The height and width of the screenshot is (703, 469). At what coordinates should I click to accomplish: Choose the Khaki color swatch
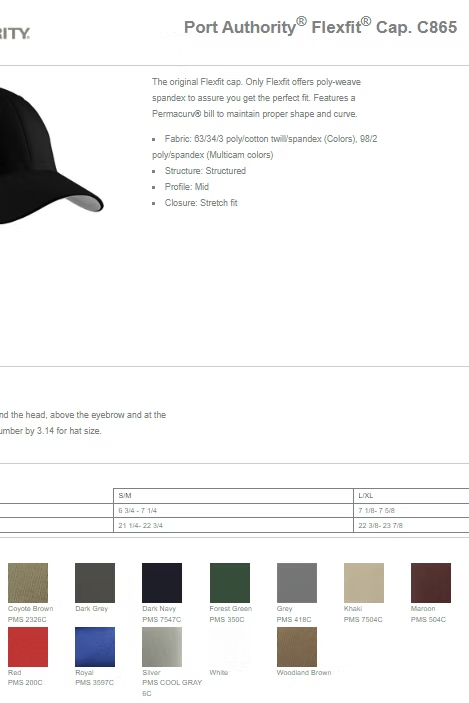364,583
